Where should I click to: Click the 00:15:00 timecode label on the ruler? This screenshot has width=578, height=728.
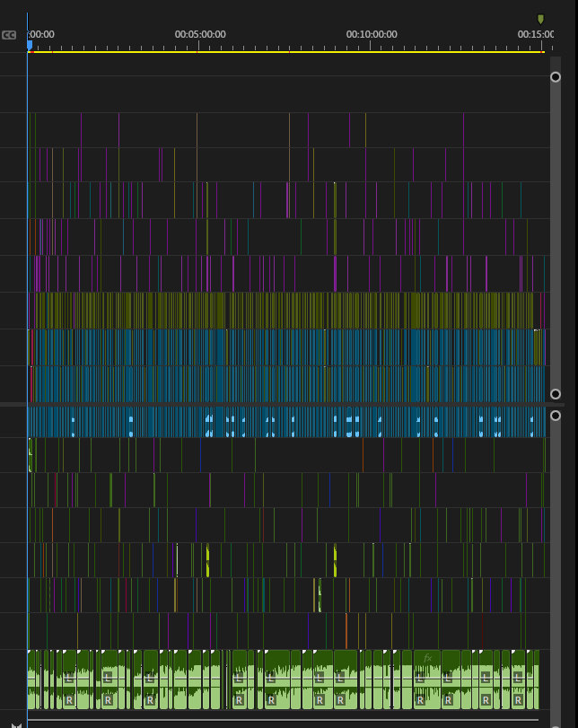[535, 34]
